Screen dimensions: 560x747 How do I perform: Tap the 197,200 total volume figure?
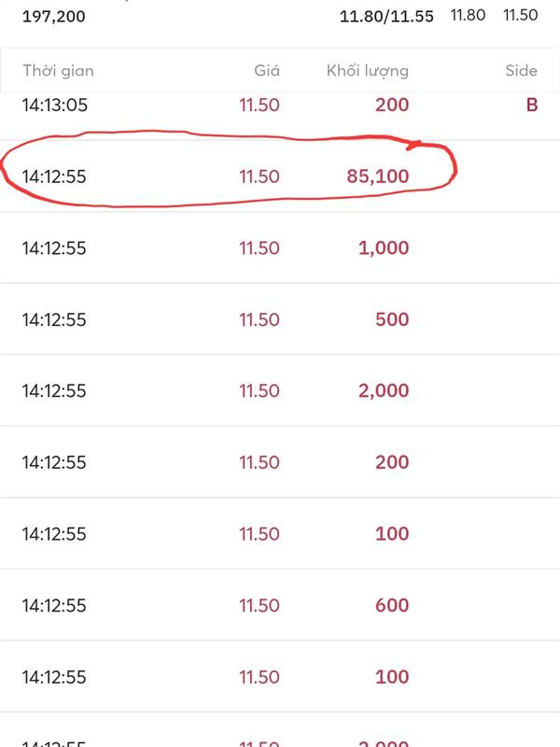[54, 17]
